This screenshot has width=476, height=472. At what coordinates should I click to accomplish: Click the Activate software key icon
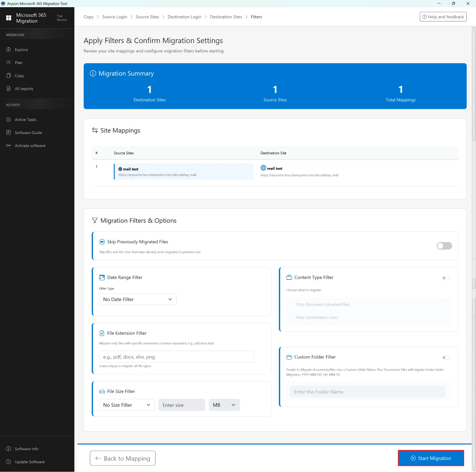coord(9,145)
